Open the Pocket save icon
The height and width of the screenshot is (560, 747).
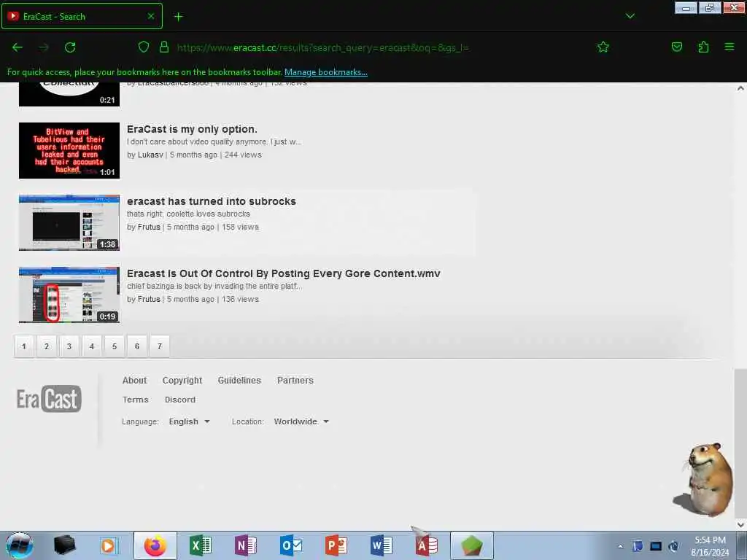[676, 47]
